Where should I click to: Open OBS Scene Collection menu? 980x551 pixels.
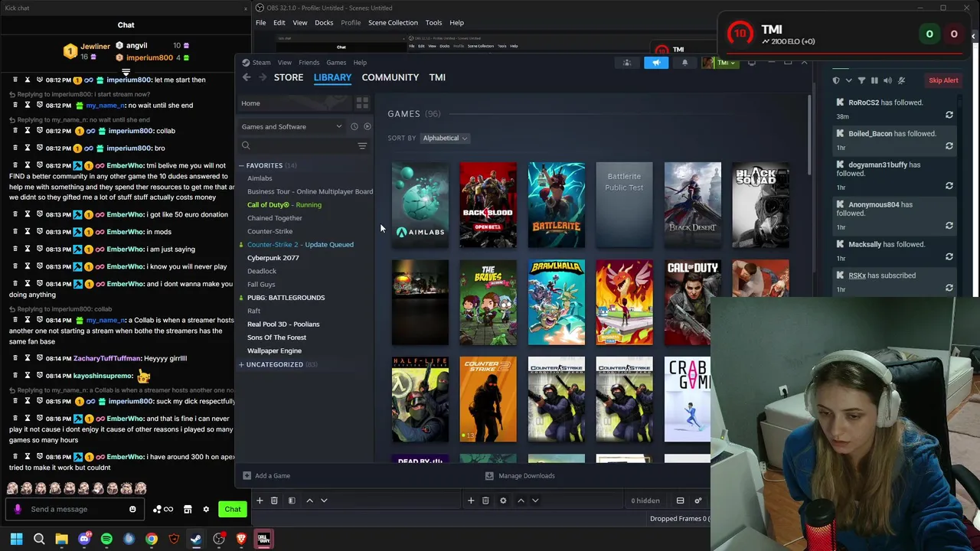coord(393,23)
